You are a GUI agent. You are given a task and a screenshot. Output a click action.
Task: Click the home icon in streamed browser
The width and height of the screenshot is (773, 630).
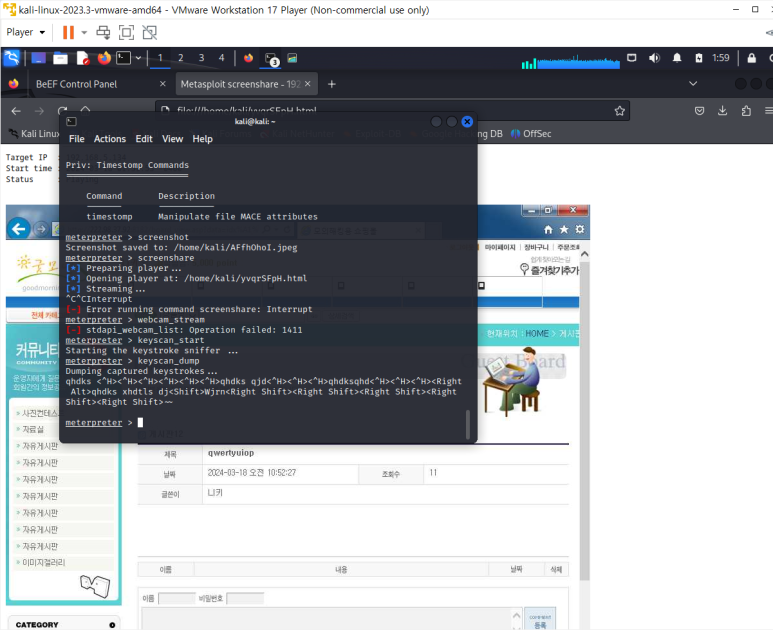point(548,229)
